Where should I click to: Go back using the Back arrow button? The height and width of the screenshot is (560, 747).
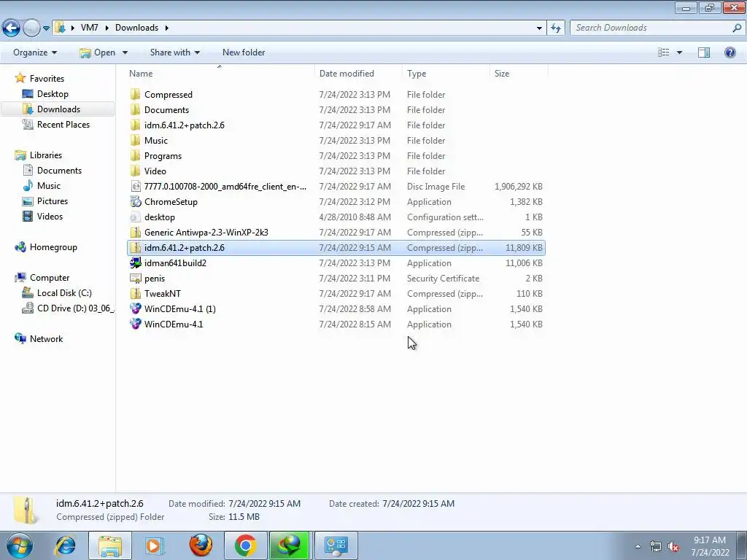click(x=11, y=28)
